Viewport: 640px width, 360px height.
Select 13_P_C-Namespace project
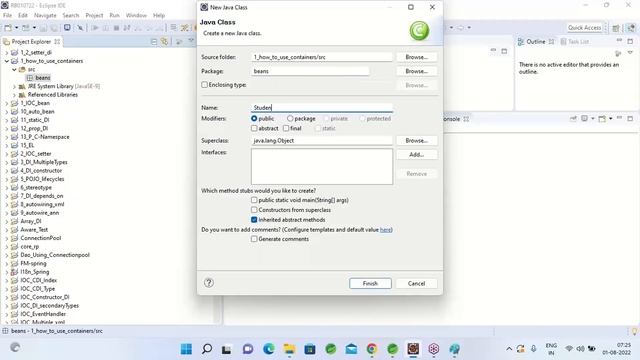pos(45,137)
